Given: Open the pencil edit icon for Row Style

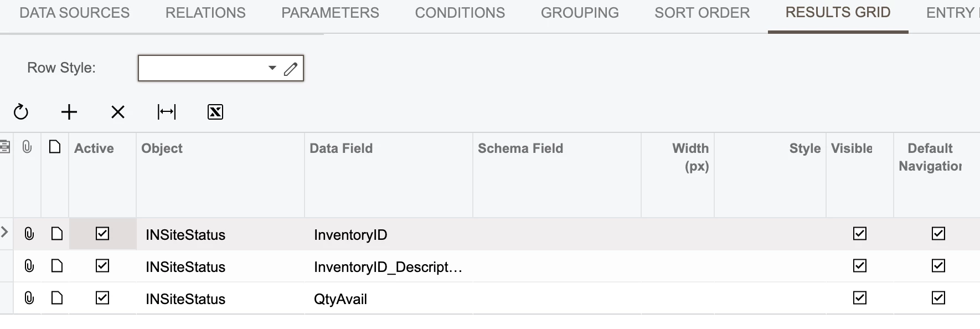Looking at the screenshot, I should pos(291,69).
